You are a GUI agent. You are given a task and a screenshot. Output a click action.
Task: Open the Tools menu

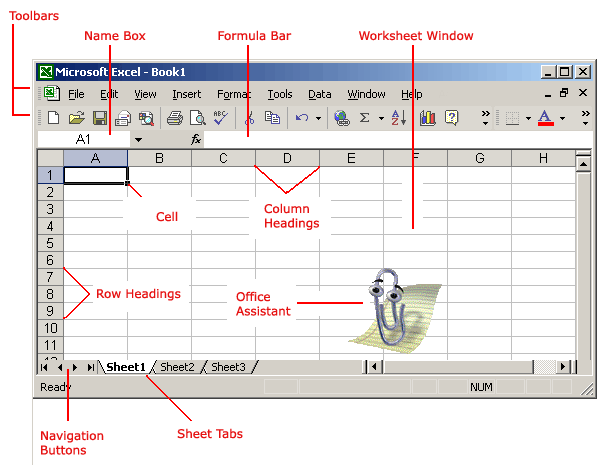click(280, 94)
